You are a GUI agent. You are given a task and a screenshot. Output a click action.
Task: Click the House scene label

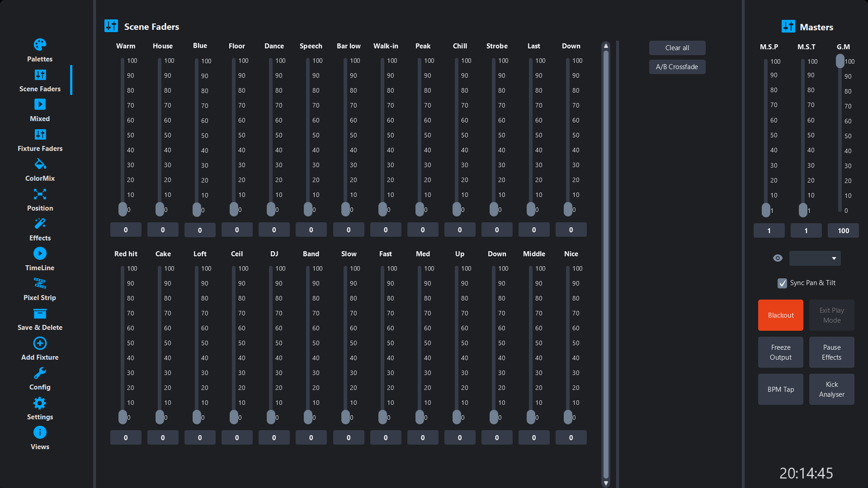[x=163, y=46]
